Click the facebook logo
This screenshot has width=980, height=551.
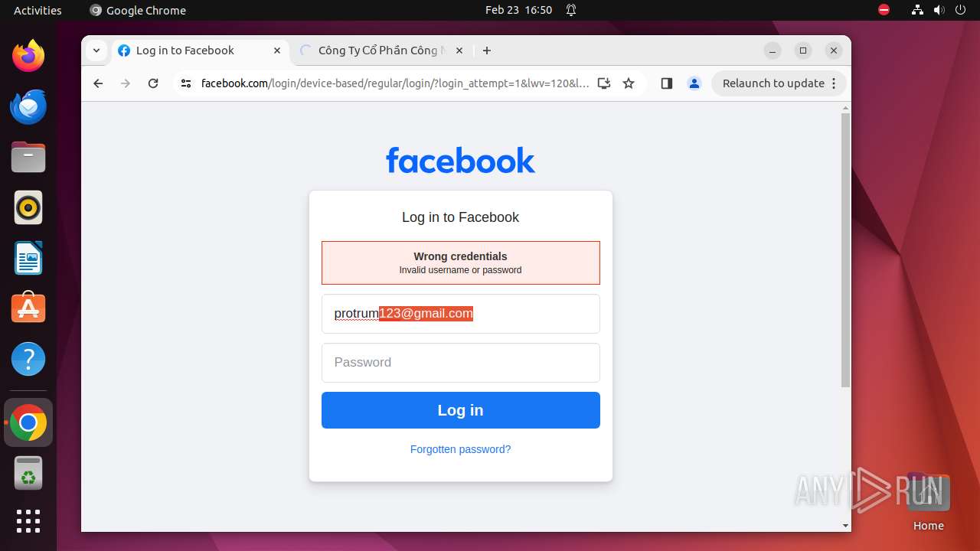pyautogui.click(x=460, y=161)
